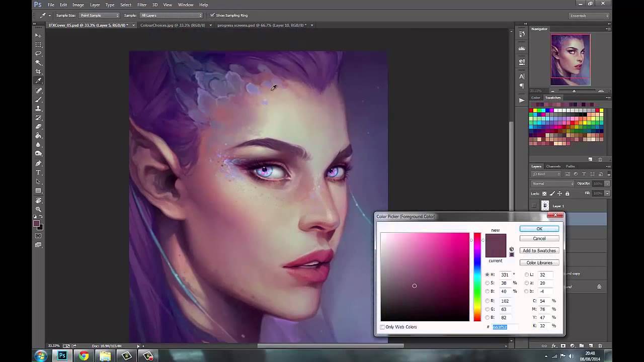Select the Horizontal Type tool
Viewport: 644px width, 362px height.
pyautogui.click(x=38, y=172)
